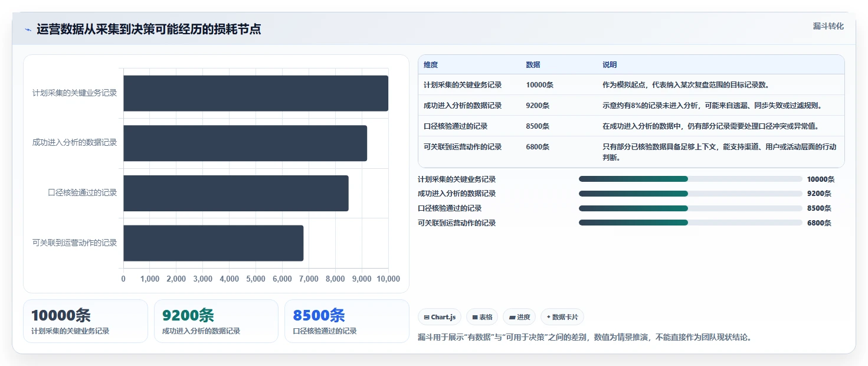Click the 数据 column header

(x=533, y=65)
